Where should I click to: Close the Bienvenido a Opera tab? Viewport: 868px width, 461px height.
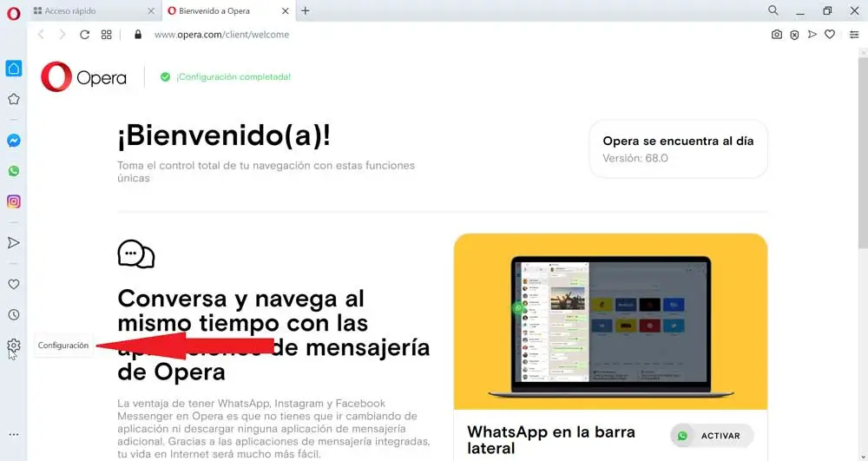pyautogui.click(x=285, y=11)
